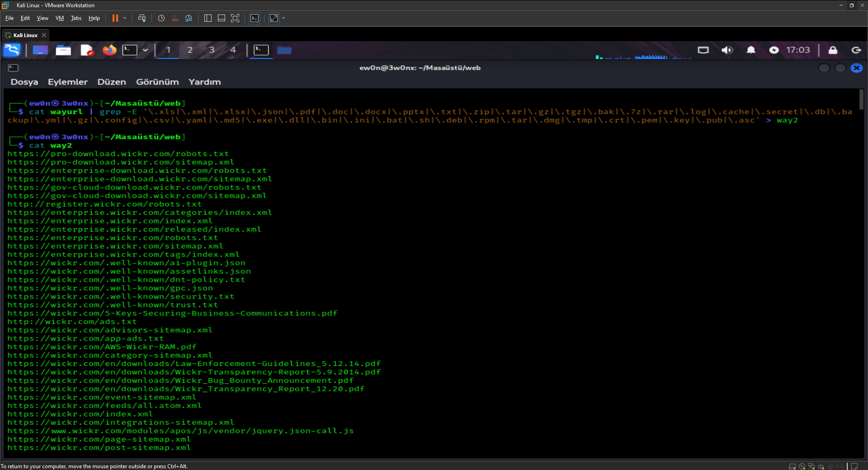Click the wickr.com/ads.txt URL line

[72, 322]
